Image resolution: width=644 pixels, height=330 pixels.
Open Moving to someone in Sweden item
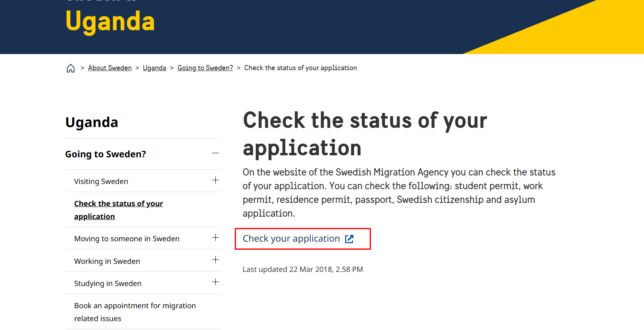(x=127, y=239)
